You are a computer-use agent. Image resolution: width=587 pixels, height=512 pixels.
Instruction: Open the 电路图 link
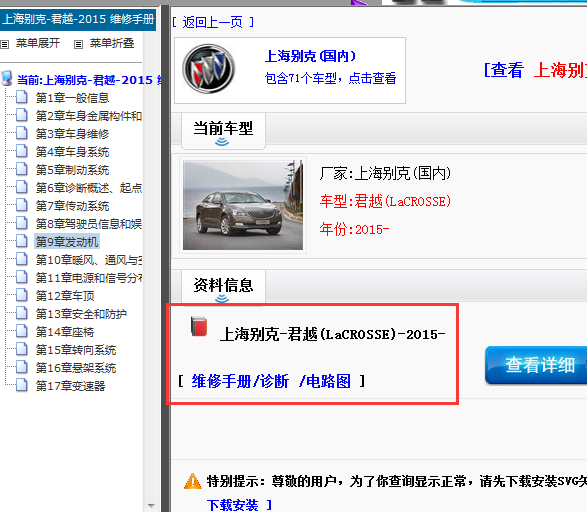click(x=325, y=381)
